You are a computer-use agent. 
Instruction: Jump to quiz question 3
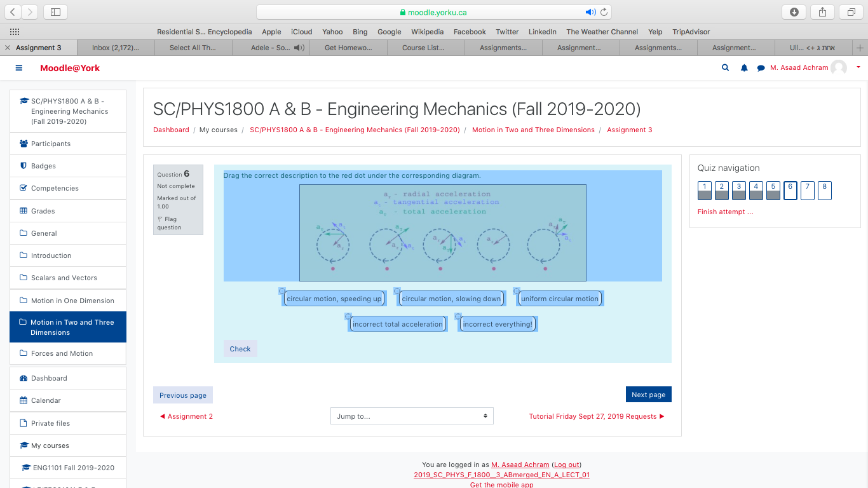pyautogui.click(x=739, y=191)
